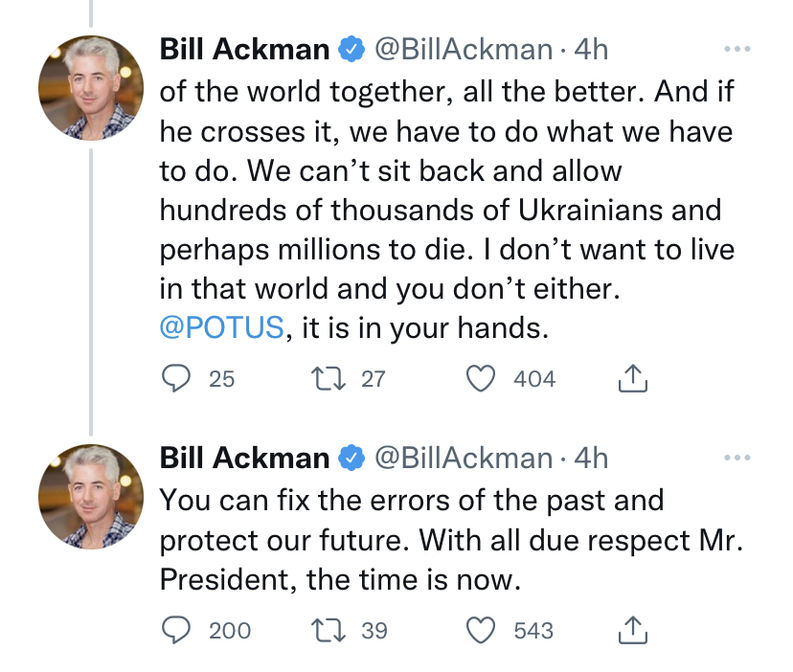Click the 4h timestamp on first tweet
This screenshot has width=793, height=672.
590,49
